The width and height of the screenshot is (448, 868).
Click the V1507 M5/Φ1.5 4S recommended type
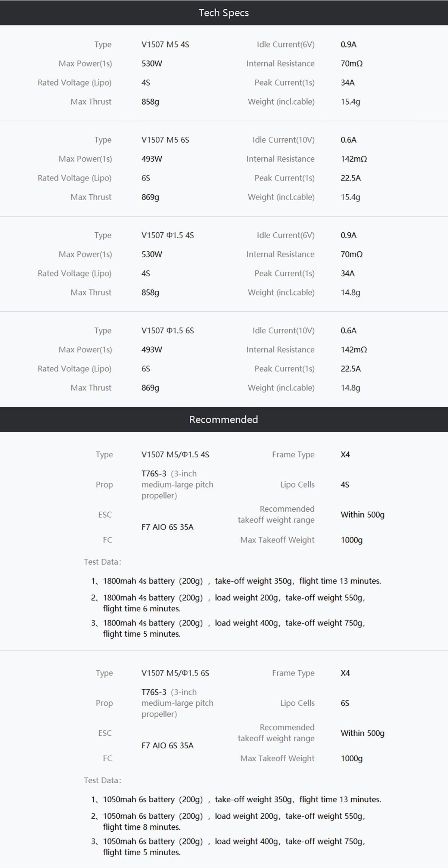pos(175,454)
